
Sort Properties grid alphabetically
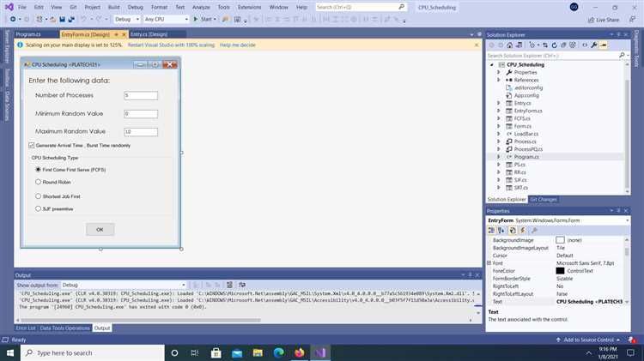(x=501, y=231)
